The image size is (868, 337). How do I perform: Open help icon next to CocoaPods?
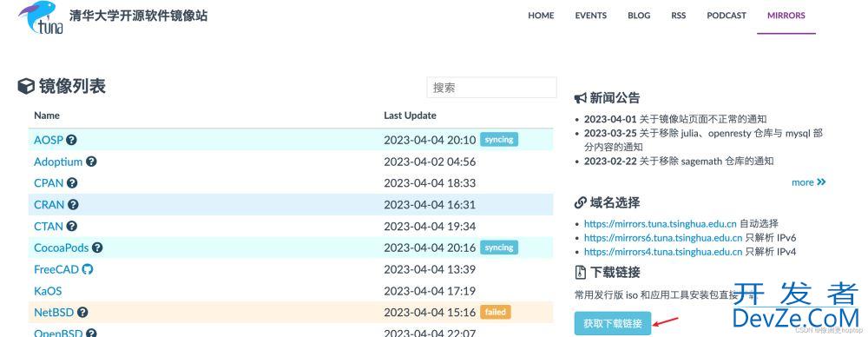coord(97,248)
